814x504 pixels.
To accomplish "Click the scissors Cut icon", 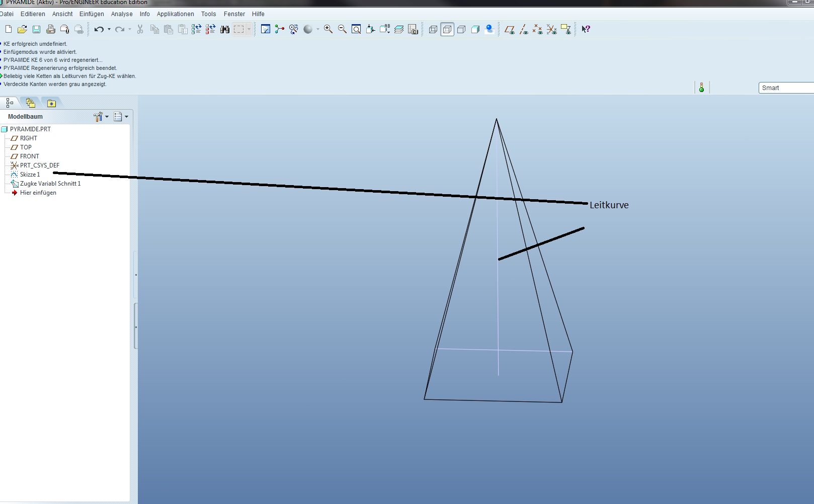I will [x=140, y=29].
